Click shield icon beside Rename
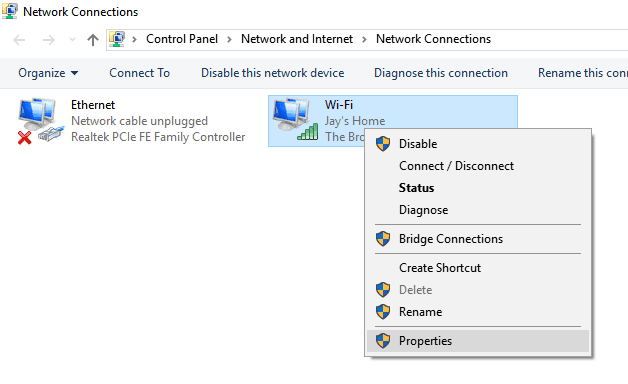Screen dimensions: 628x384 point(383,312)
